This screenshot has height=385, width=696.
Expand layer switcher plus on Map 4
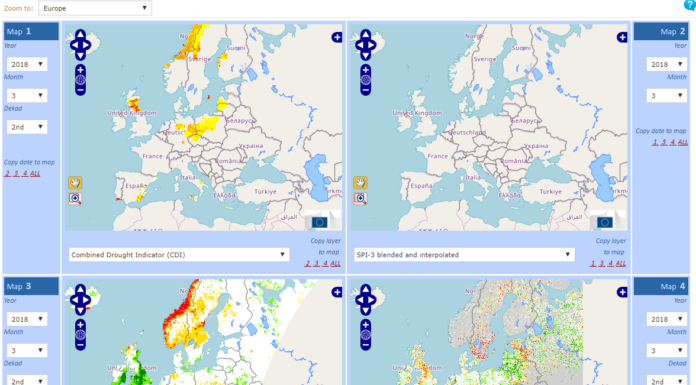click(x=622, y=292)
